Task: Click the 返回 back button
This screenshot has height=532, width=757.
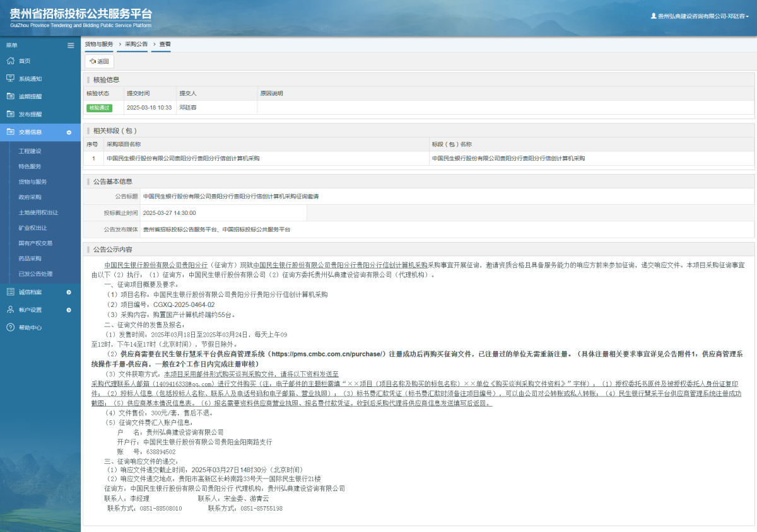Action: [99, 61]
